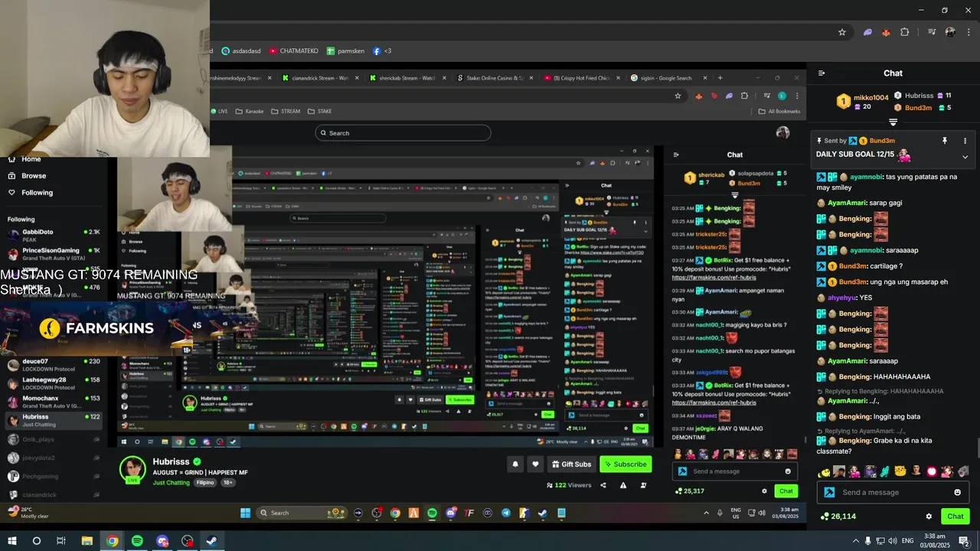Image resolution: width=980 pixels, height=551 pixels.
Task: Go to Home in Kick sidebar
Action: pyautogui.click(x=25, y=159)
